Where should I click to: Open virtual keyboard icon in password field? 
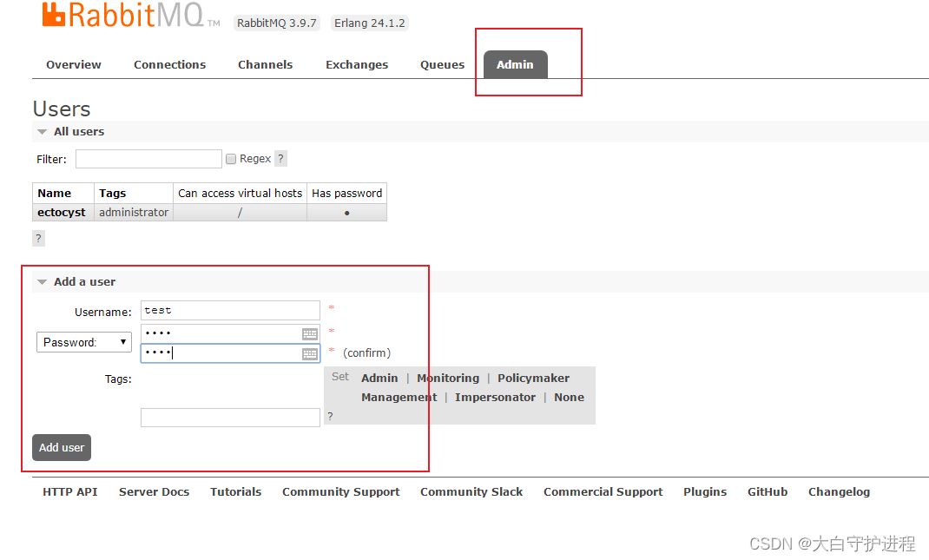pos(310,334)
